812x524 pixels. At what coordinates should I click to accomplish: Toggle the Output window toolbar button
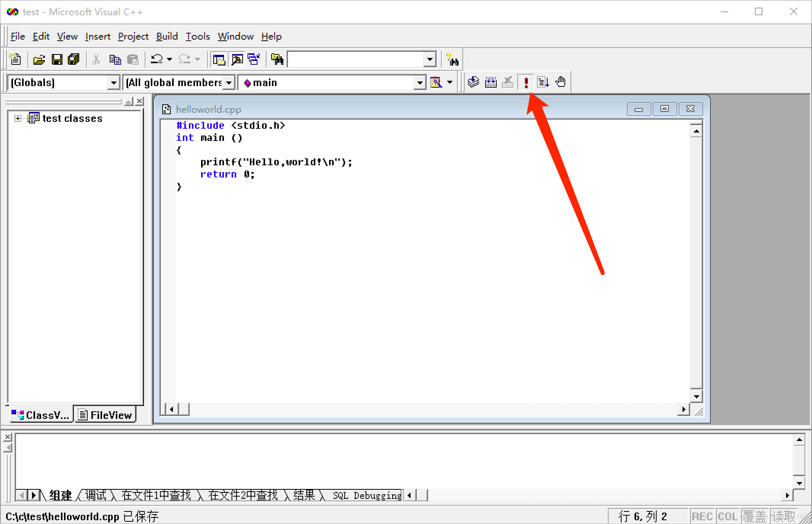tap(237, 59)
